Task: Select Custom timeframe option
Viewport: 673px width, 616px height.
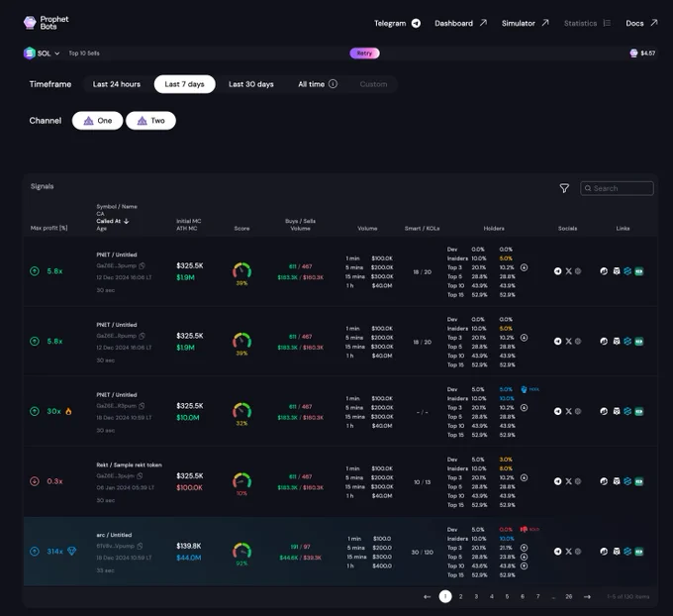Action: [373, 84]
